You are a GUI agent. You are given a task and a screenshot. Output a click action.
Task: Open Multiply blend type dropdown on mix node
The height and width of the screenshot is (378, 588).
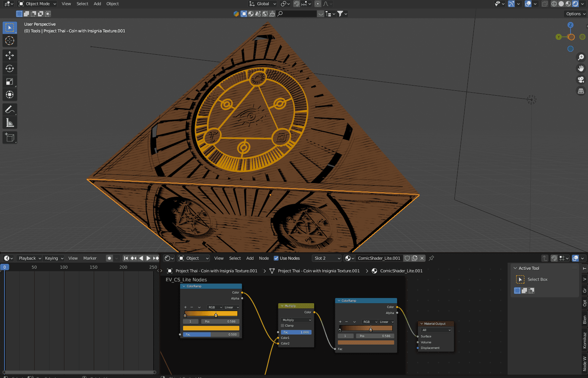pos(297,320)
